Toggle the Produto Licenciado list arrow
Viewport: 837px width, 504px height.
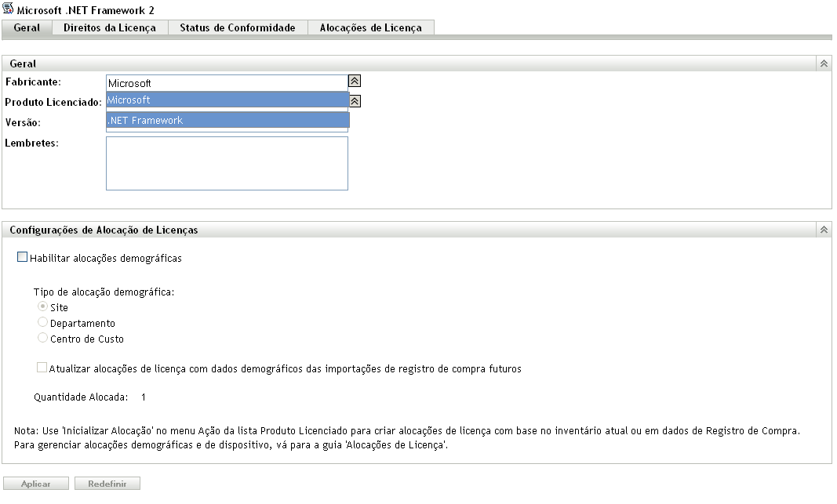point(355,101)
